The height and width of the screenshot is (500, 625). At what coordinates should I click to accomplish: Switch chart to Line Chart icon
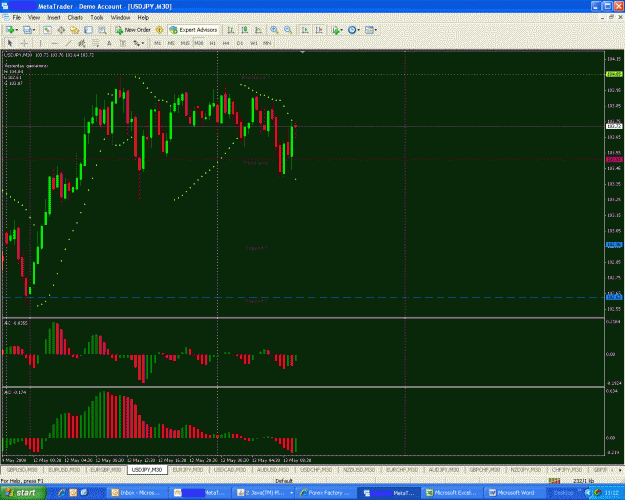(258, 30)
